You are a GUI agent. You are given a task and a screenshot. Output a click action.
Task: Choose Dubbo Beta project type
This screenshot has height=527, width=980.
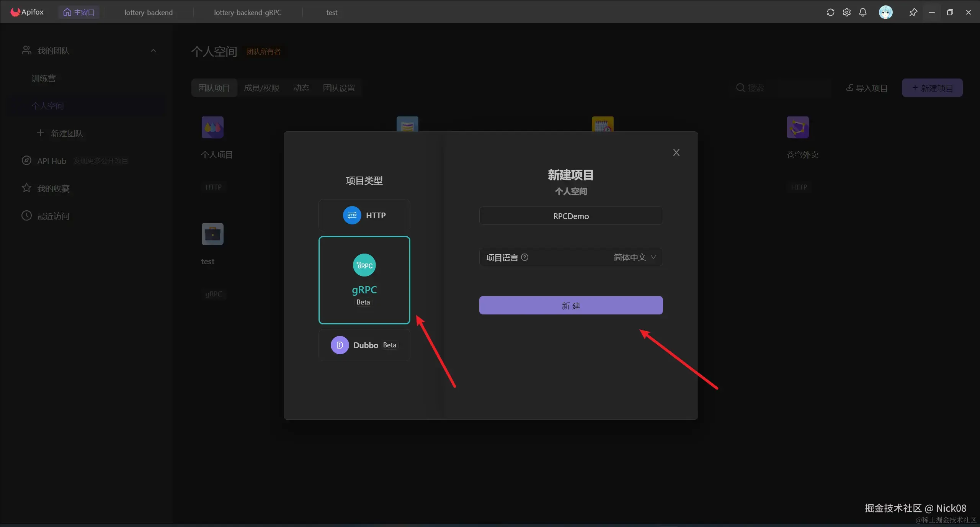click(x=364, y=345)
